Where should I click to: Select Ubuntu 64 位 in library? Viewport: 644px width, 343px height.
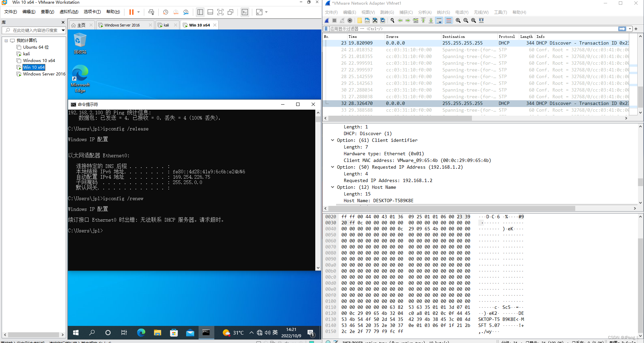click(x=36, y=47)
